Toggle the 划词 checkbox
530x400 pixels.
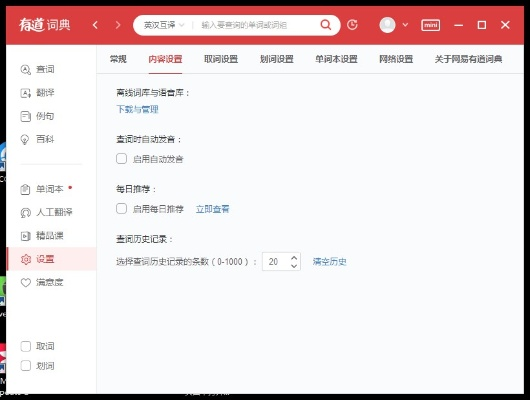point(26,366)
